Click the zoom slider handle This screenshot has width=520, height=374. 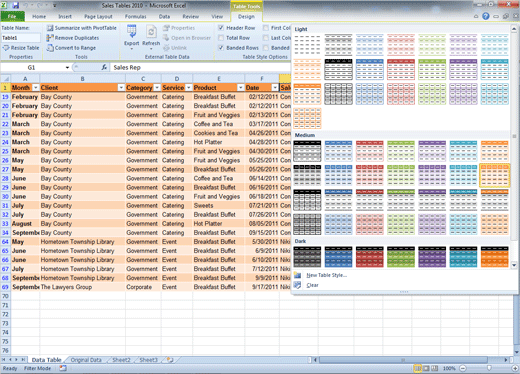coord(489,368)
